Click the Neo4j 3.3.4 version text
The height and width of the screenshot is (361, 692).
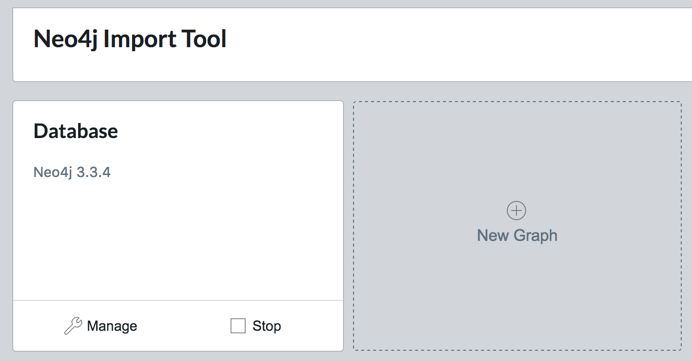pos(72,172)
